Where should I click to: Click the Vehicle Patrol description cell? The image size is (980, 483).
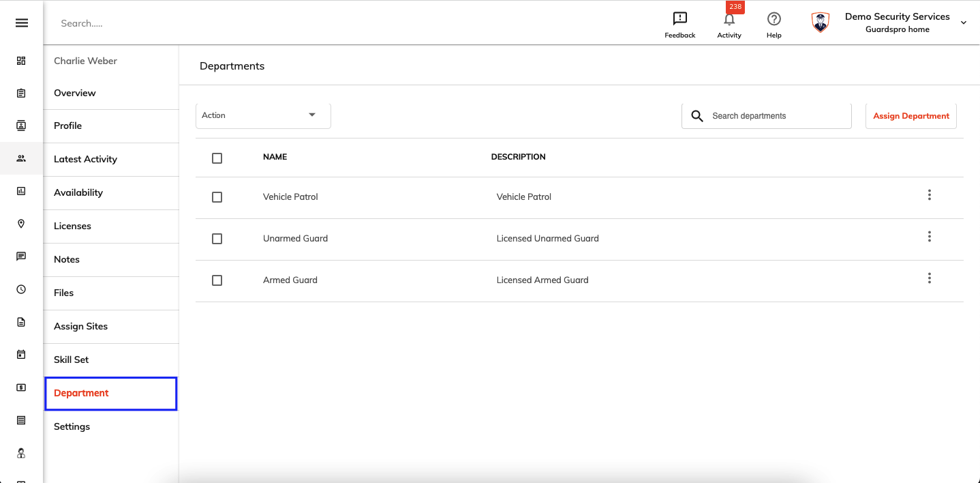point(524,196)
